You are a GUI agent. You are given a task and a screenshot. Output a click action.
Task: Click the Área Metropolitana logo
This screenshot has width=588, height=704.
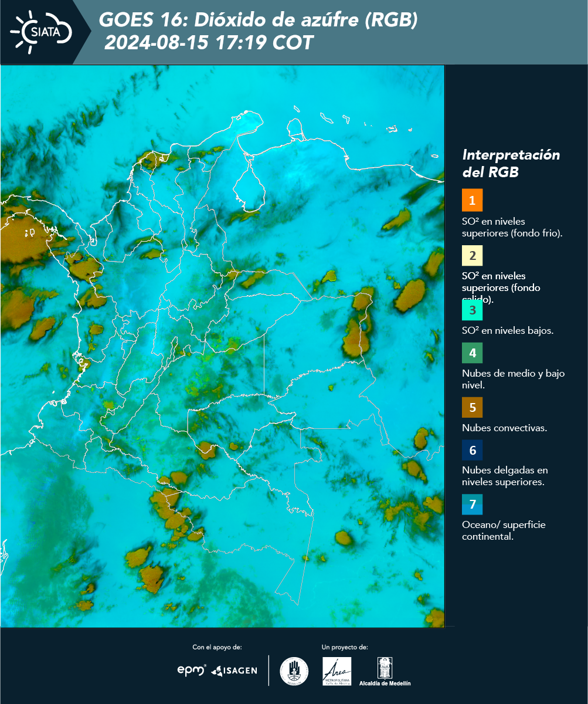pos(337,671)
